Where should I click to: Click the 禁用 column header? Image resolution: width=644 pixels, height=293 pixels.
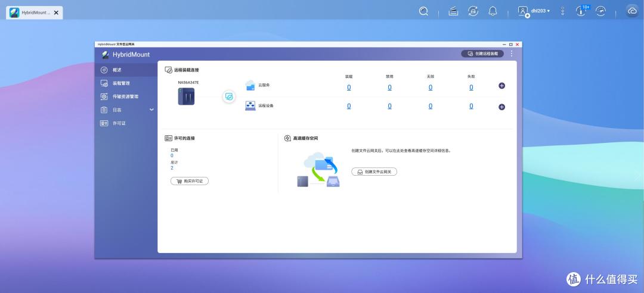click(389, 76)
